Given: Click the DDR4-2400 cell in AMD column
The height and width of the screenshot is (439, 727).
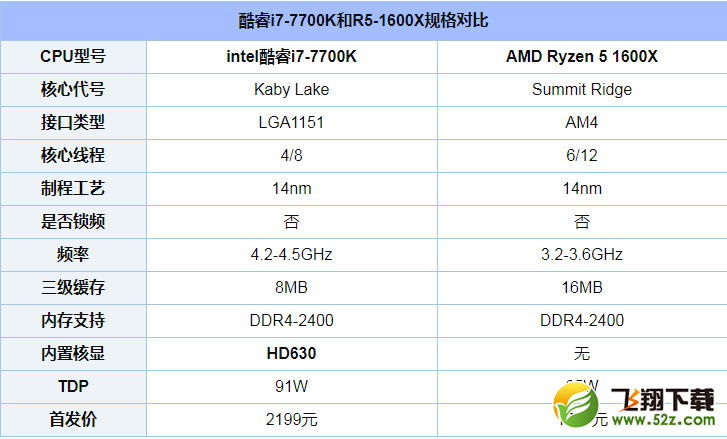Looking at the screenshot, I should (582, 320).
